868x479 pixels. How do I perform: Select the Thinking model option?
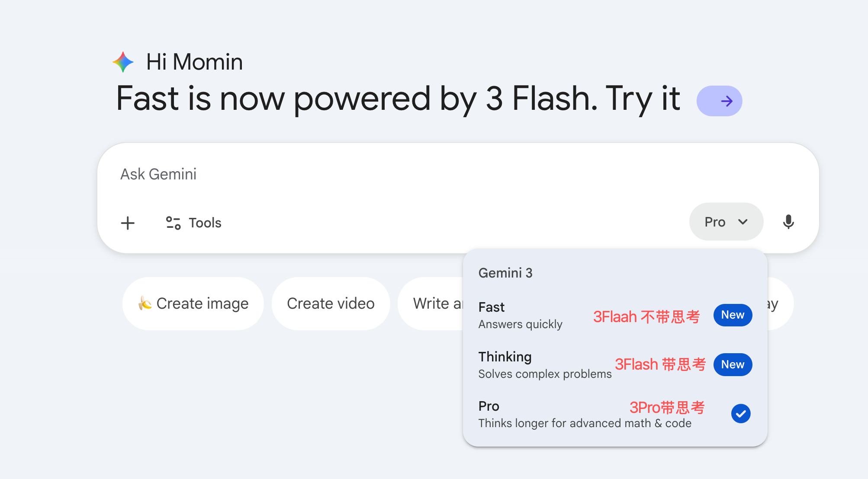(x=544, y=365)
